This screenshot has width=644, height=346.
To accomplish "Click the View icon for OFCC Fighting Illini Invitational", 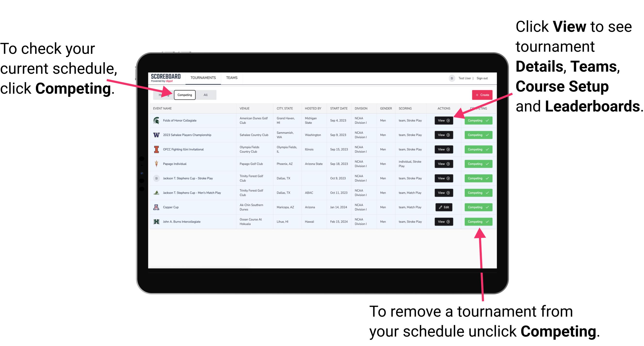I will click(443, 150).
